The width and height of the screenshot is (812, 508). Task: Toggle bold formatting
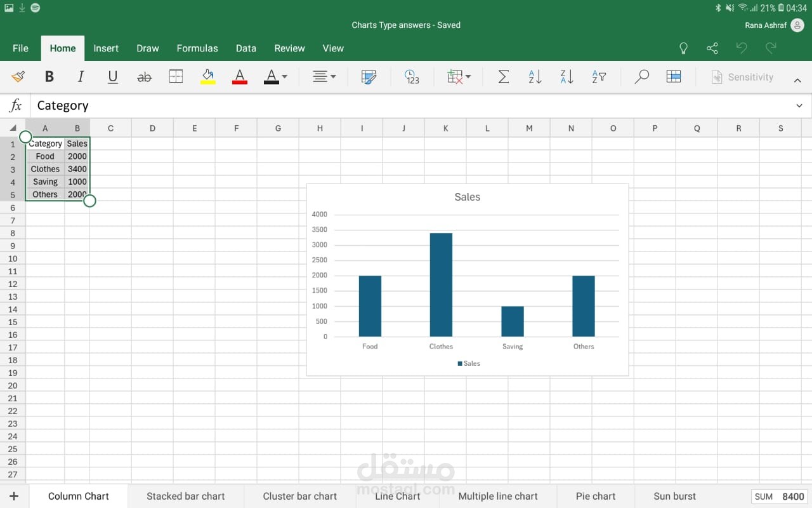49,77
